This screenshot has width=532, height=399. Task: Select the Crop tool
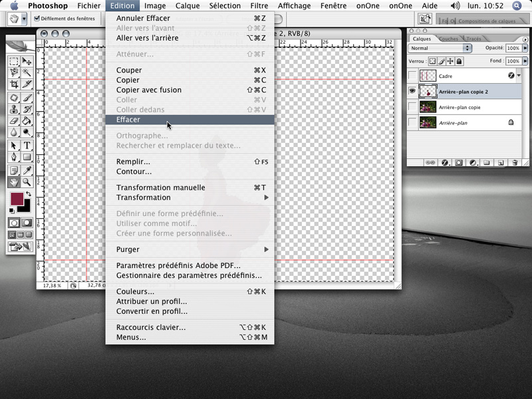(14, 84)
